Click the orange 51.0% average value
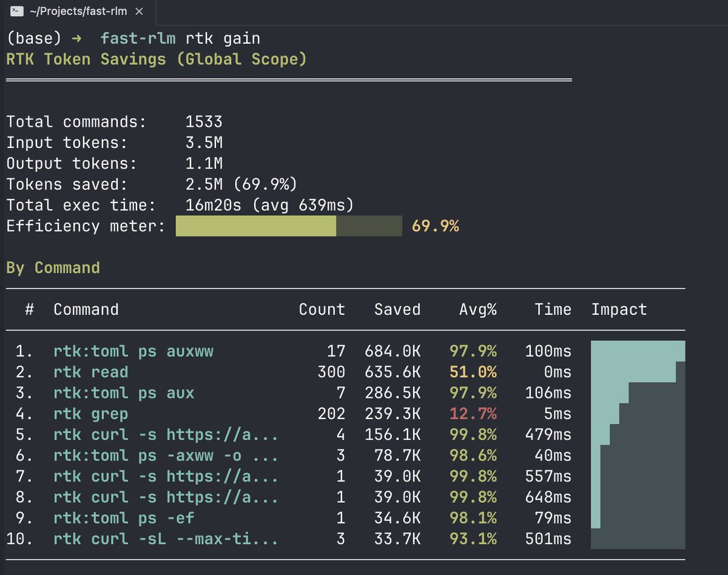 (x=473, y=372)
